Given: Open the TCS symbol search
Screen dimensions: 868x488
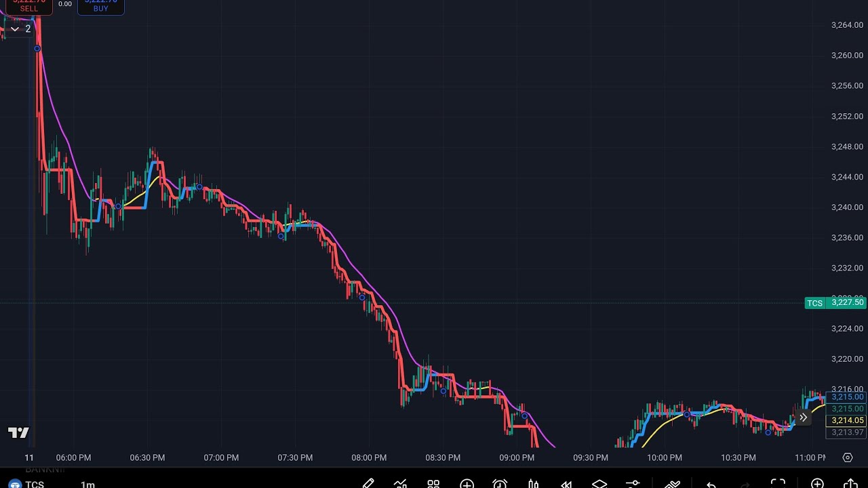Looking at the screenshot, I should tap(35, 484).
